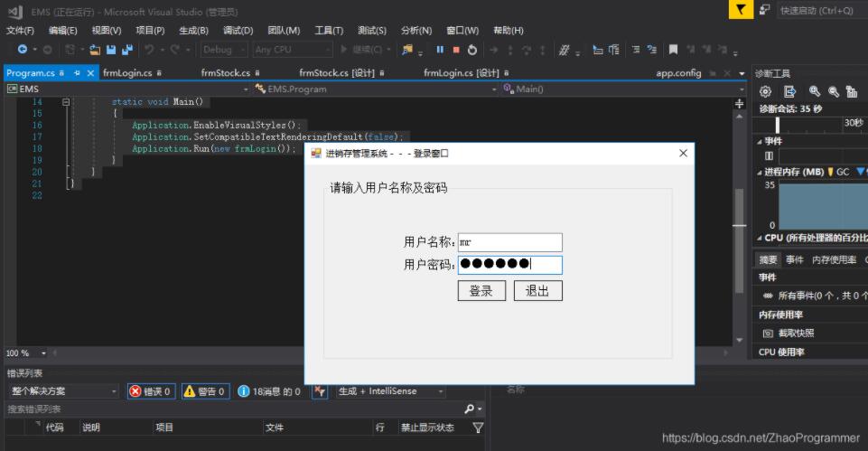Screen dimensions: 868x451
Task: Show the tab overflow list arrow
Action: pos(742,73)
